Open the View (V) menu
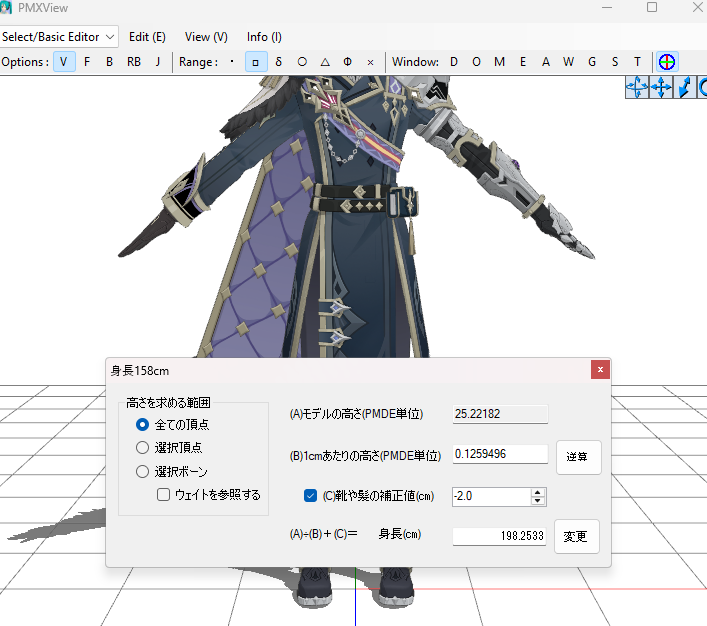This screenshot has width=707, height=626. pos(206,37)
